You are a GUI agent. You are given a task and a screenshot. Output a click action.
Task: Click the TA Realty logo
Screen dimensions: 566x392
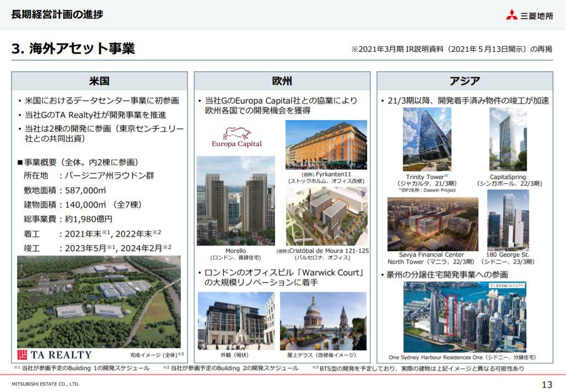click(55, 355)
